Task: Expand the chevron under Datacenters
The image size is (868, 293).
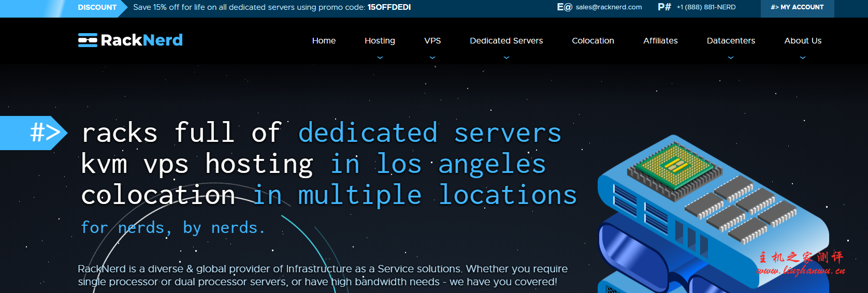Action: pyautogui.click(x=730, y=58)
